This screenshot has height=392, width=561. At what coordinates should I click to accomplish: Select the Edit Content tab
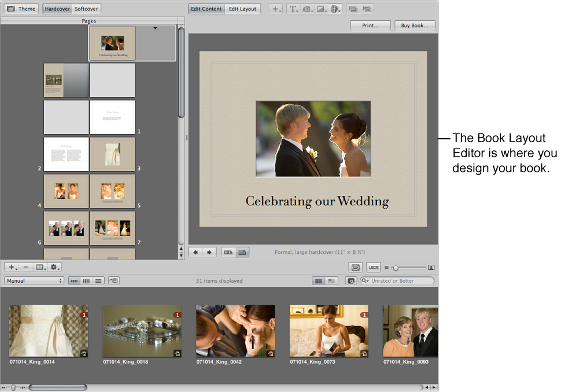[206, 9]
